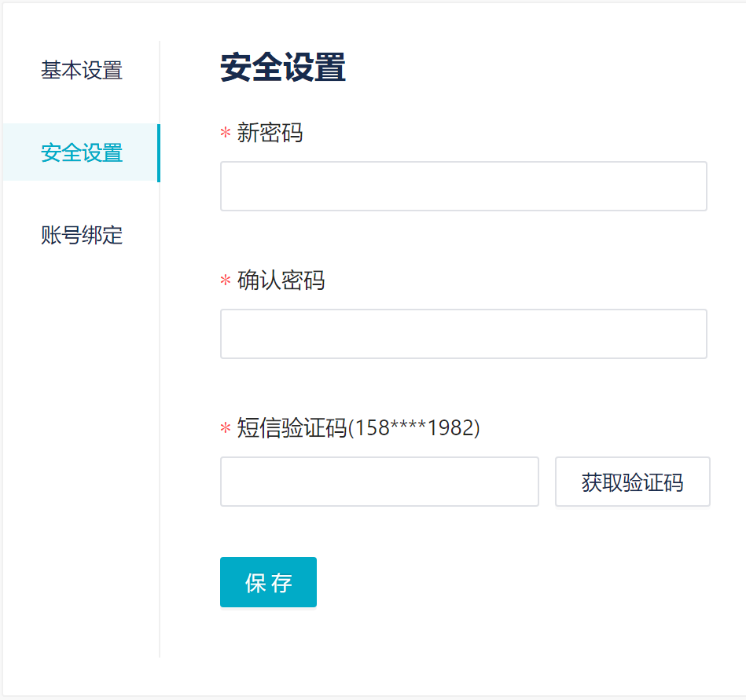Screen dimensions: 746x700
Task: Click the sidebar's vertical divider line
Action: point(160,393)
